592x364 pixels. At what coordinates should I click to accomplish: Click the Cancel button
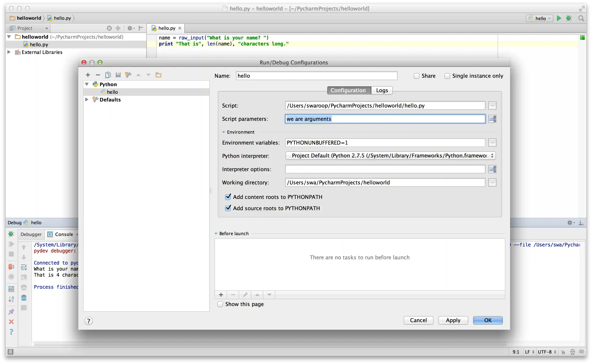tap(418, 320)
